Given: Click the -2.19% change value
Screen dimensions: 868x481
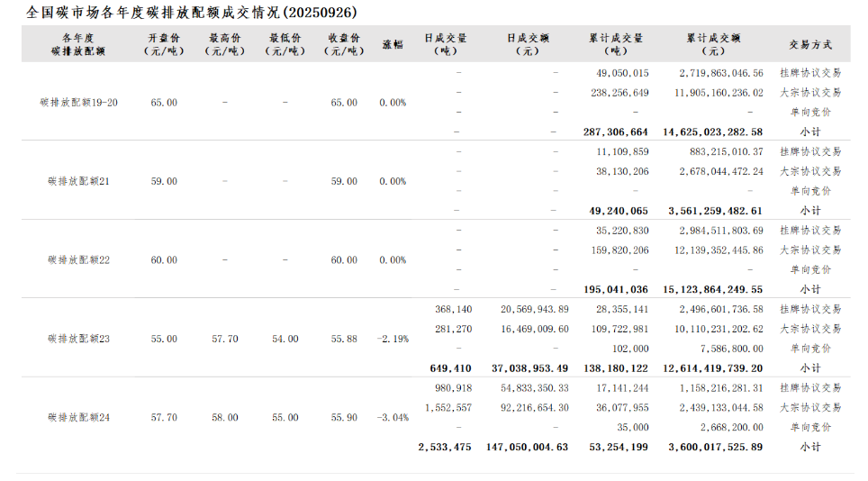Looking at the screenshot, I should pos(393,340).
